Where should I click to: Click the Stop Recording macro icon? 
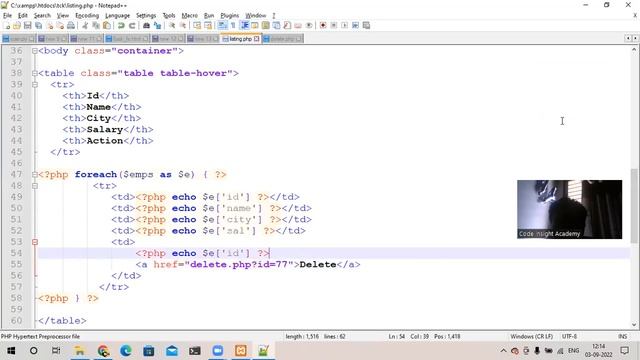pyautogui.click(x=333, y=25)
